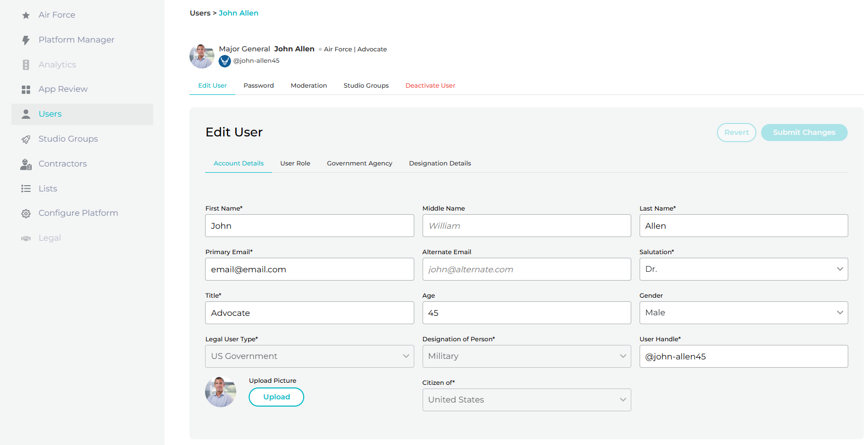Viewport: 868px width, 445px height.
Task: Click the profile picture thumbnail near Upload
Action: tap(221, 392)
